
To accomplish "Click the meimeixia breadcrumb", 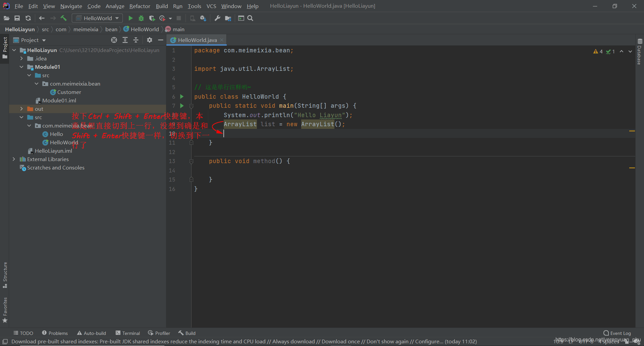I will 86,29.
